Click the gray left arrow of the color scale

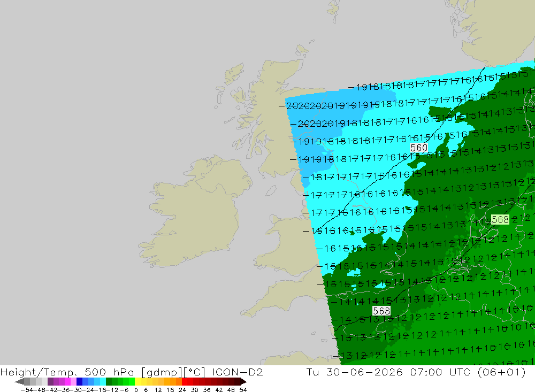pyautogui.click(x=19, y=381)
